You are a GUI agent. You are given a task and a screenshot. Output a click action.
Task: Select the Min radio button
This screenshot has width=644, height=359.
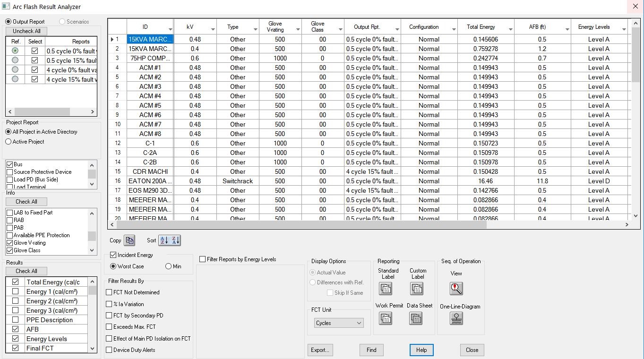pyautogui.click(x=168, y=266)
